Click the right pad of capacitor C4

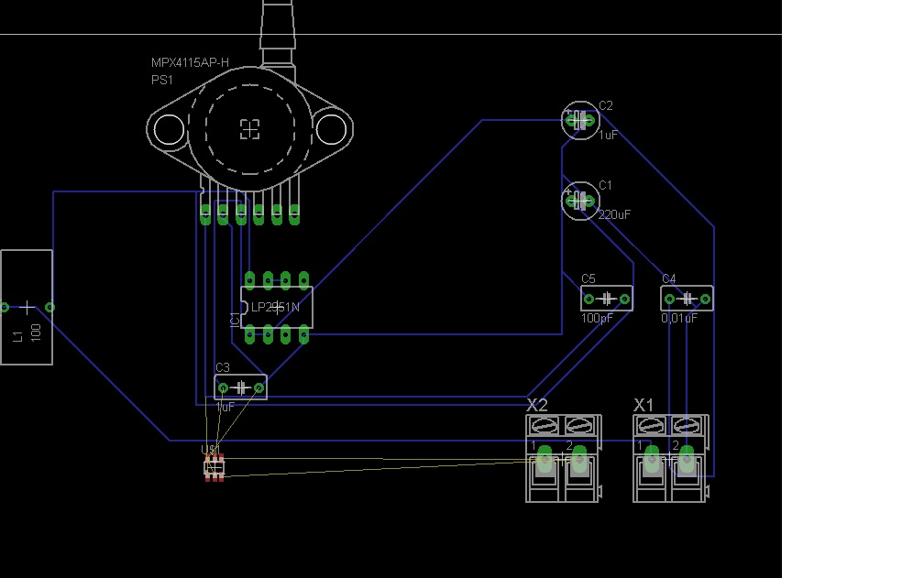[x=706, y=299]
